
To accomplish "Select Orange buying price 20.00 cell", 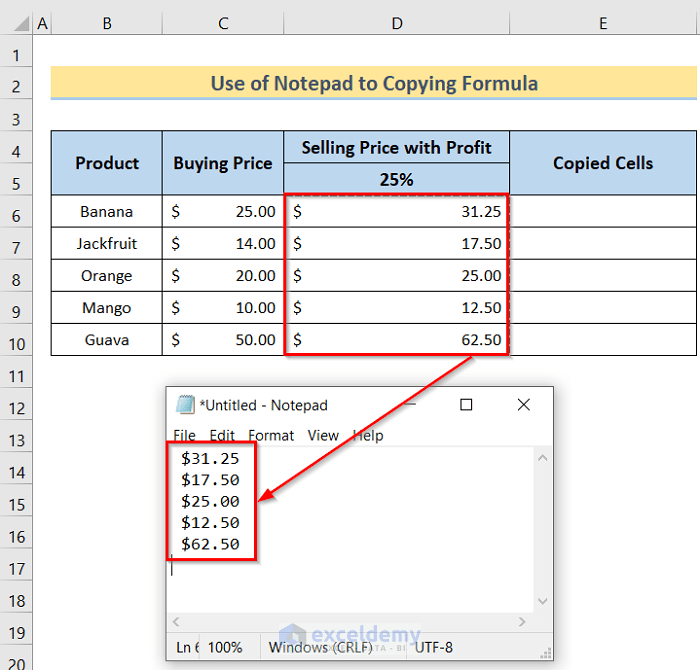I will pos(223,275).
